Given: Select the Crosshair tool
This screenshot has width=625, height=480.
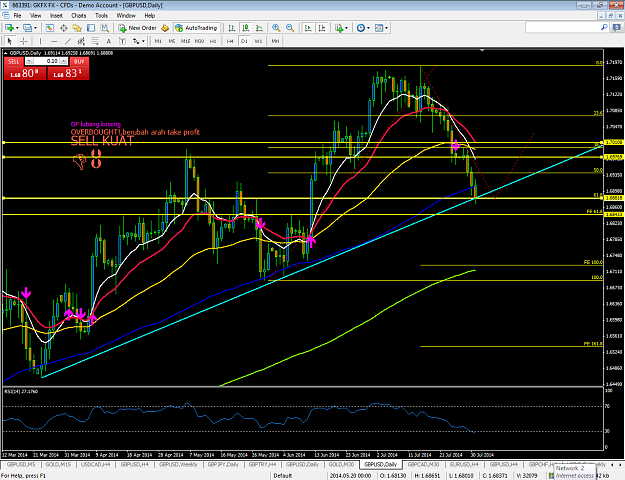Looking at the screenshot, I should (x=24, y=41).
